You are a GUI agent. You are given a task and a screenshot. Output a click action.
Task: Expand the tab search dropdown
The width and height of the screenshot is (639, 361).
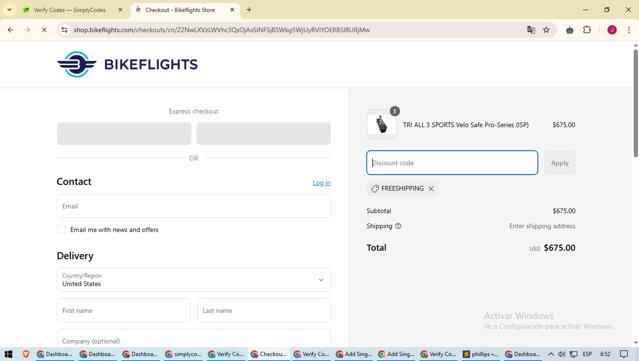point(9,10)
